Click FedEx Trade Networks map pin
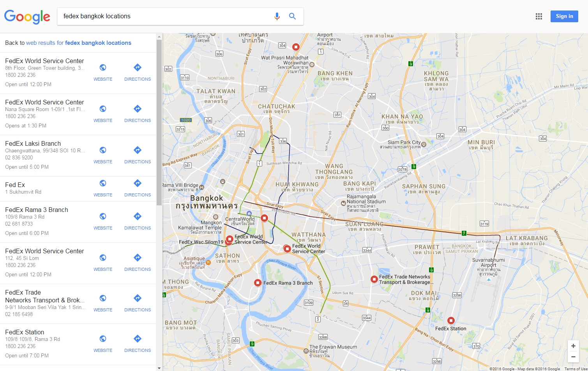Viewport: 588px width, 371px height. coord(374,279)
